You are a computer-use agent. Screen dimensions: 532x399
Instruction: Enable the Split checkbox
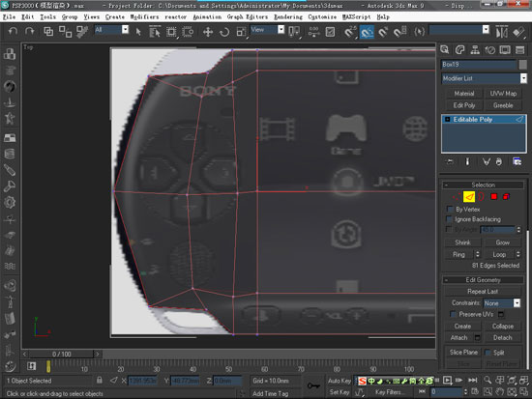coord(488,353)
